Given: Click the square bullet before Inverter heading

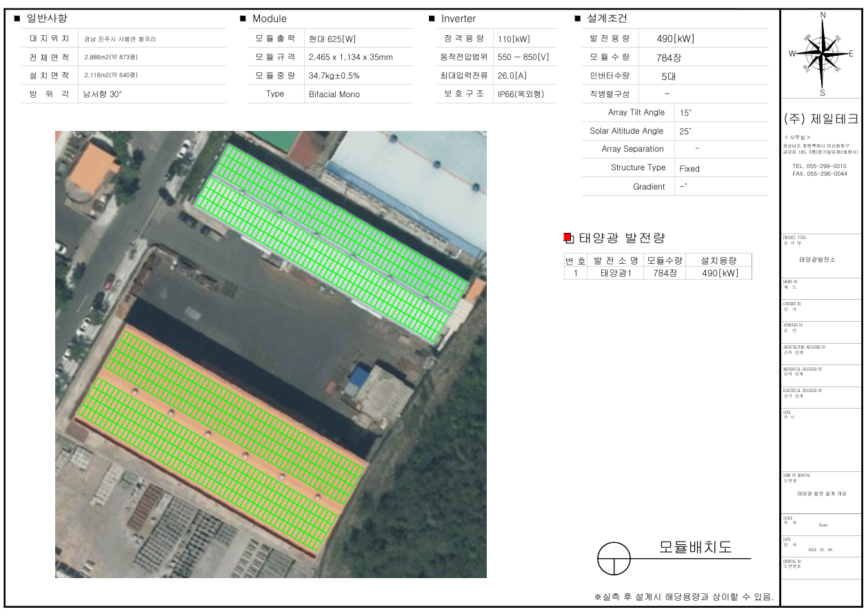Looking at the screenshot, I should coord(432,19).
